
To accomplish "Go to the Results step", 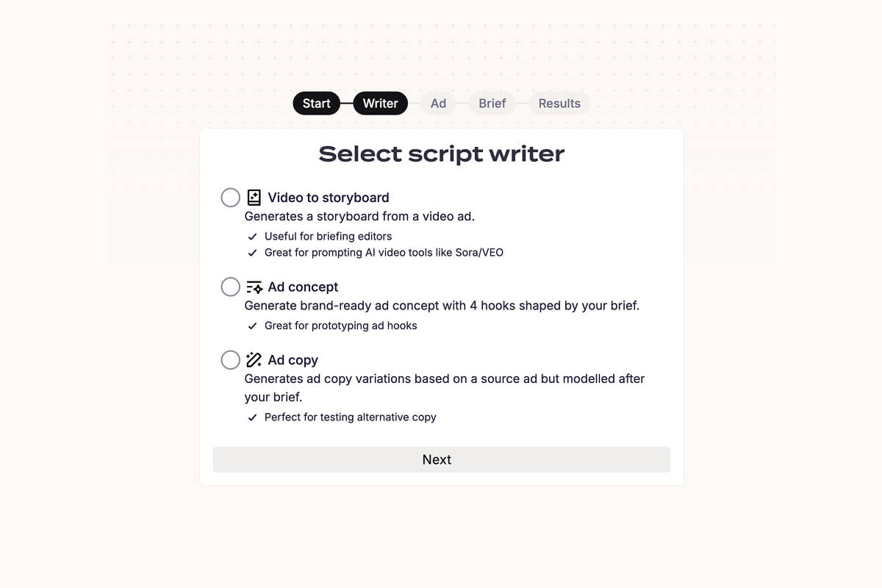I will (x=559, y=103).
